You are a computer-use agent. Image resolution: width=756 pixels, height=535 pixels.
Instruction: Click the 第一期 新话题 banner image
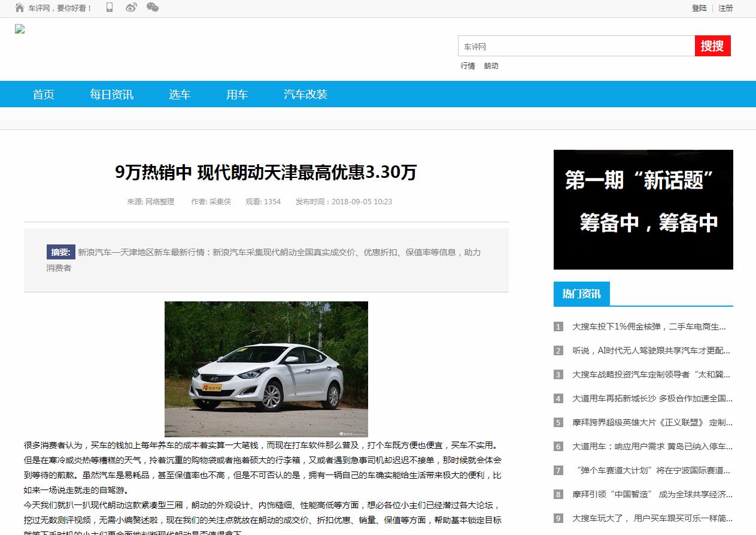[643, 210]
